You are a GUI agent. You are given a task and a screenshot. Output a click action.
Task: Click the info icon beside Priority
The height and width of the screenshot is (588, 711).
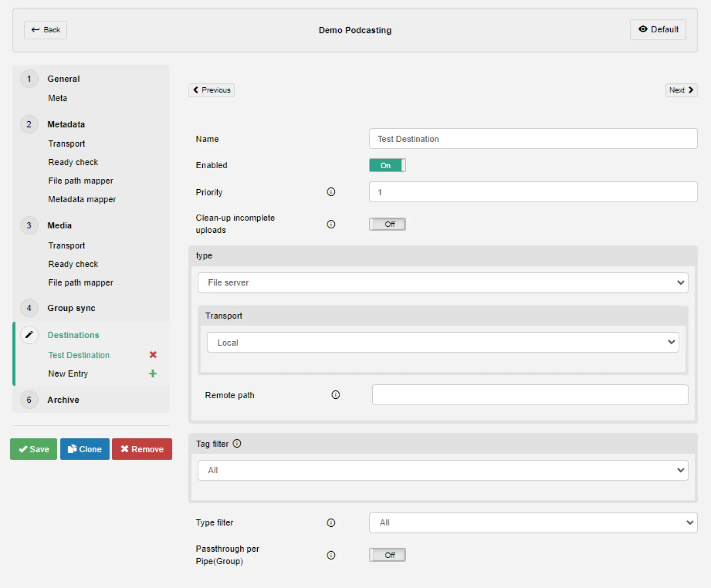[331, 192]
